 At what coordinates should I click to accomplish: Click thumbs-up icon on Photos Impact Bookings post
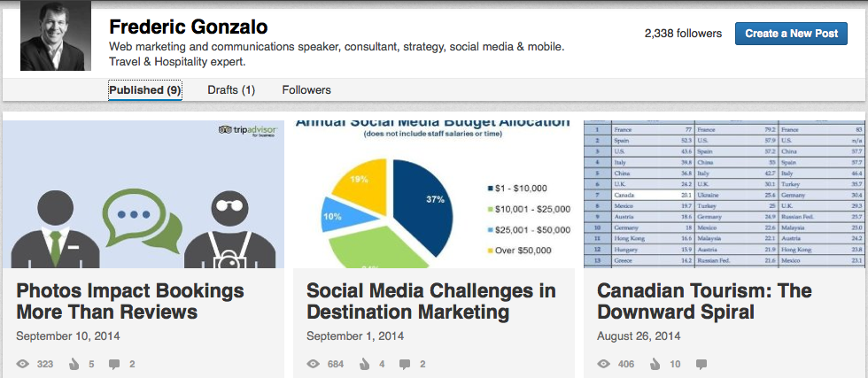(x=74, y=364)
